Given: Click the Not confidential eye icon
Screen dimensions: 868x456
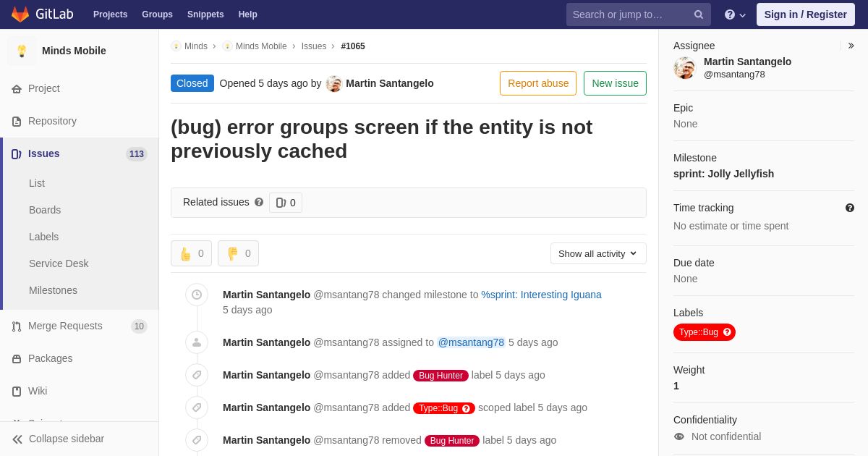Looking at the screenshot, I should coord(678,436).
